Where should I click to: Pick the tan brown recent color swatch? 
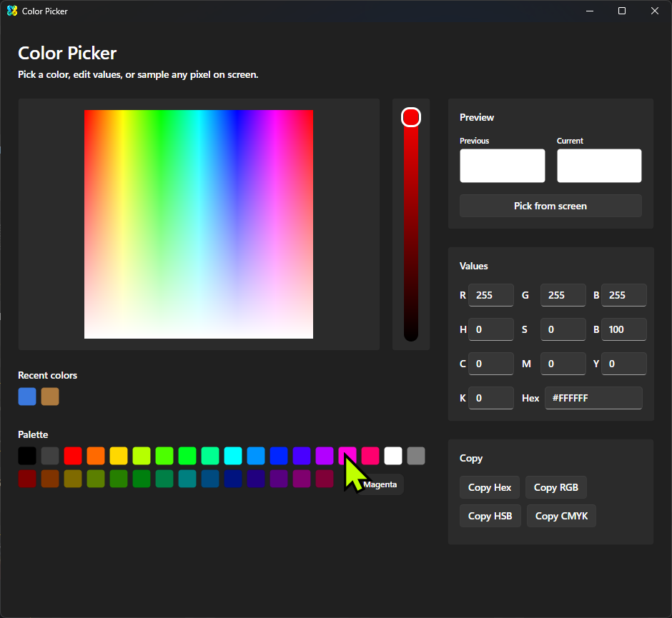(x=50, y=397)
